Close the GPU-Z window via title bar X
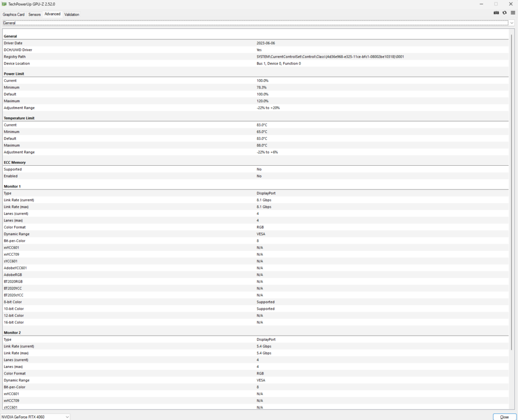 (x=511, y=4)
